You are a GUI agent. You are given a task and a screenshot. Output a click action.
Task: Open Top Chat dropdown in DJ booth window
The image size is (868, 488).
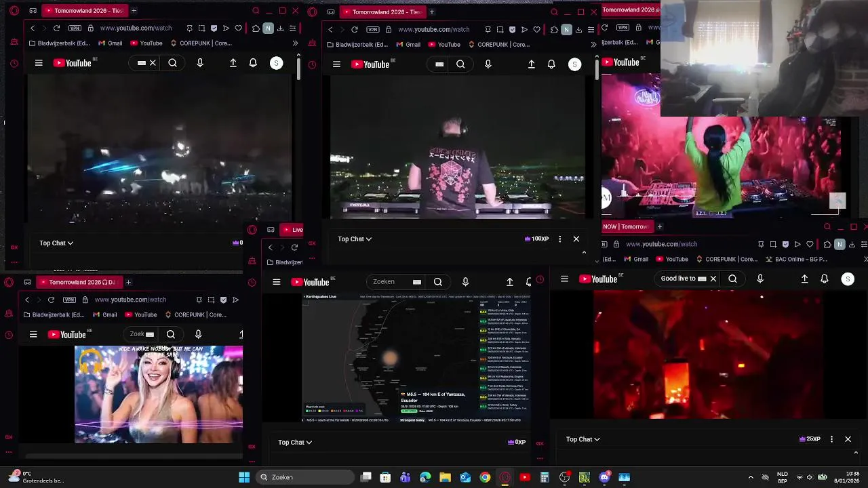(x=355, y=239)
